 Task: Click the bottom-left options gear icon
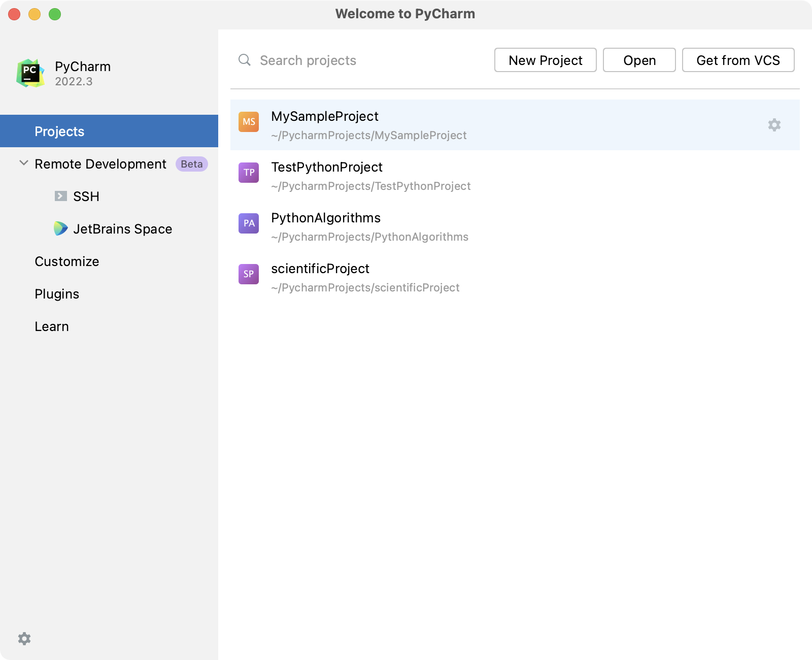[x=24, y=638]
